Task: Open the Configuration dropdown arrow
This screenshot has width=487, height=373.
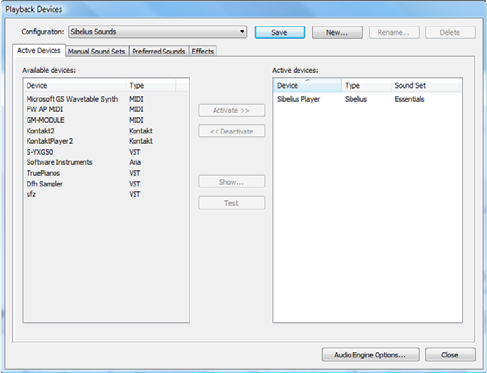Action: [x=242, y=32]
